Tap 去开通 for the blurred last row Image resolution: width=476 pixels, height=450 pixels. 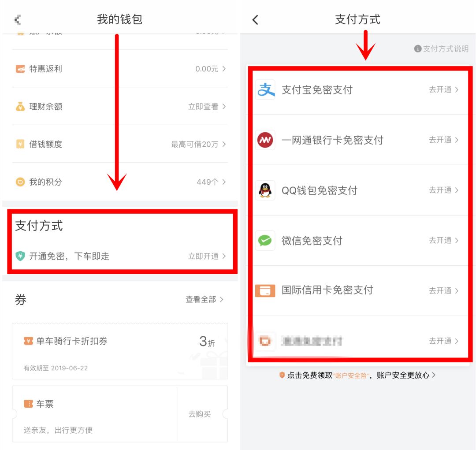tap(440, 341)
